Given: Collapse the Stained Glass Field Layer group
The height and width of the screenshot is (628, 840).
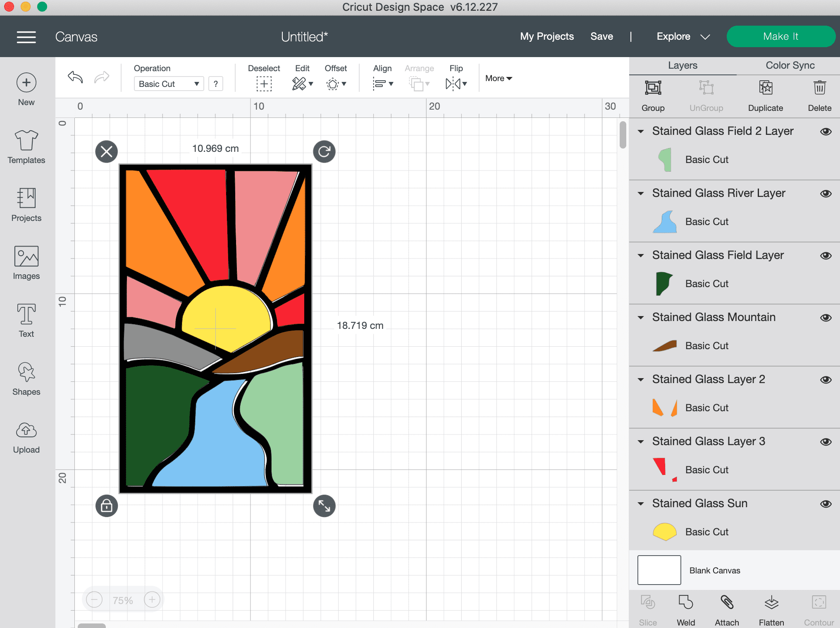Looking at the screenshot, I should (641, 256).
